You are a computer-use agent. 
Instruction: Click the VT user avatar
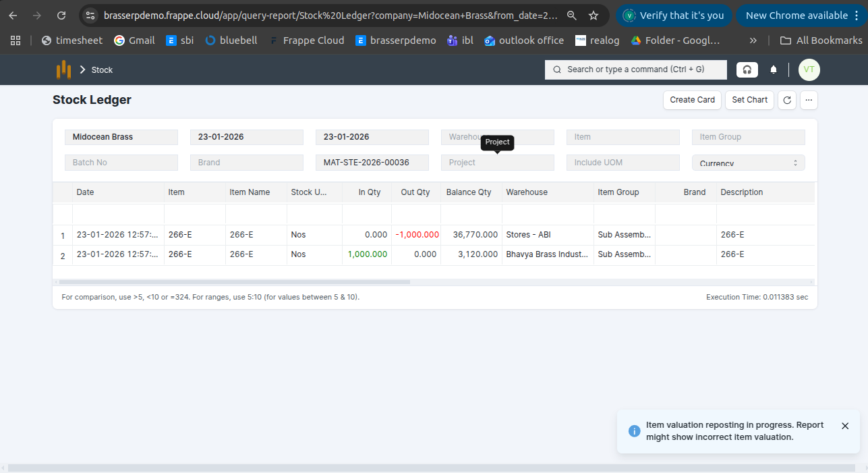(x=809, y=69)
